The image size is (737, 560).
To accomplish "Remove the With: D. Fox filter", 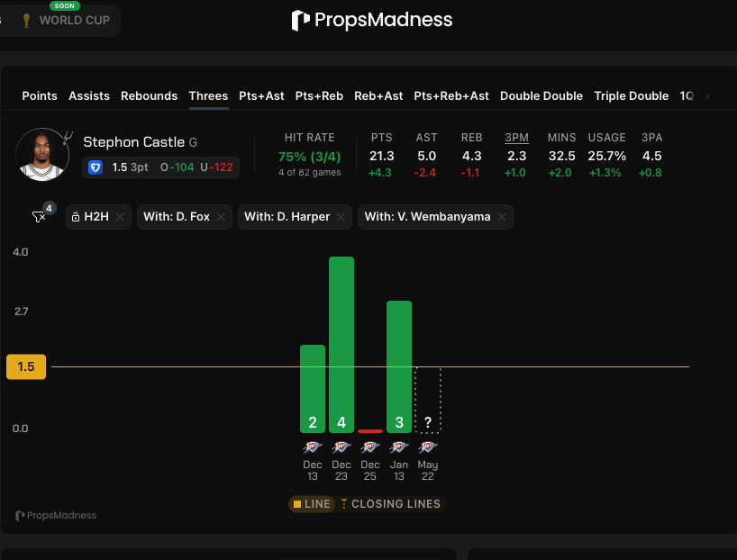I will tap(221, 217).
